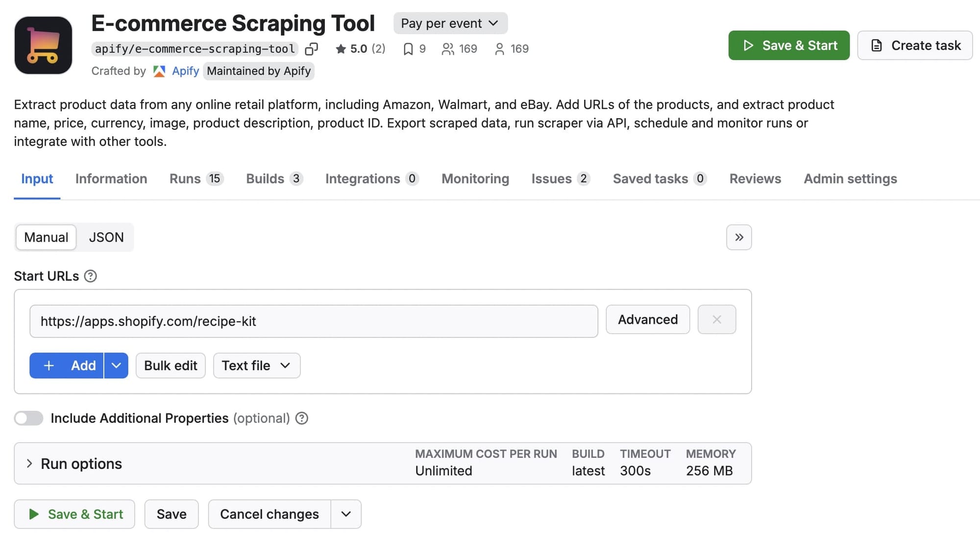Switch to the JSON input mode
Image resolution: width=980 pixels, height=541 pixels.
106,237
